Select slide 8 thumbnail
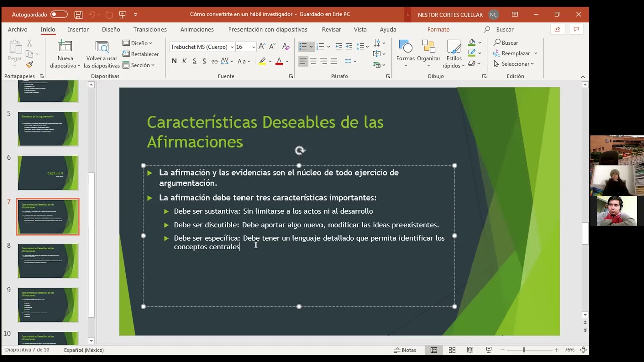Screen dimensions: 644x362 [48, 260]
